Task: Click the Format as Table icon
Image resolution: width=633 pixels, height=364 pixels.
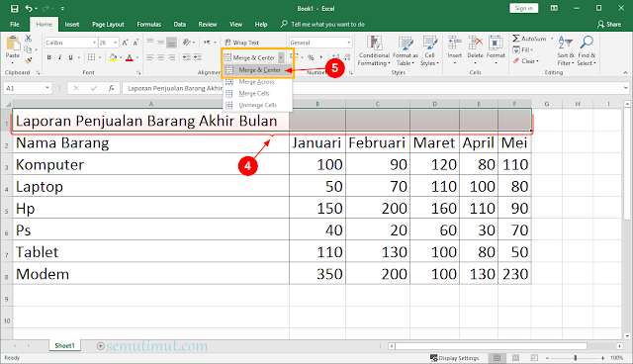Action: pyautogui.click(x=406, y=44)
